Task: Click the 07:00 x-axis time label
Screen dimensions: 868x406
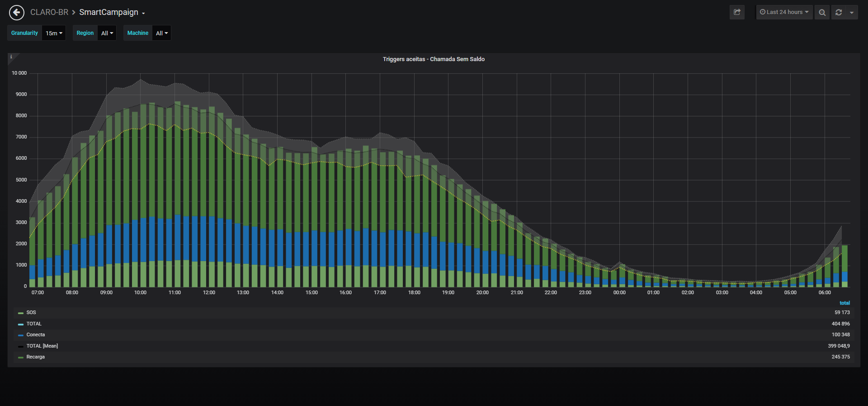Action: coord(38,293)
